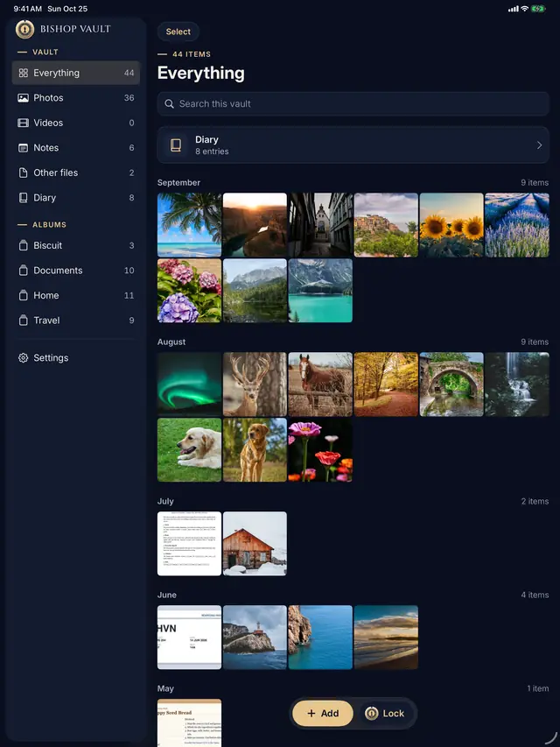
Task: Open the Travel album label
Action: coord(46,321)
